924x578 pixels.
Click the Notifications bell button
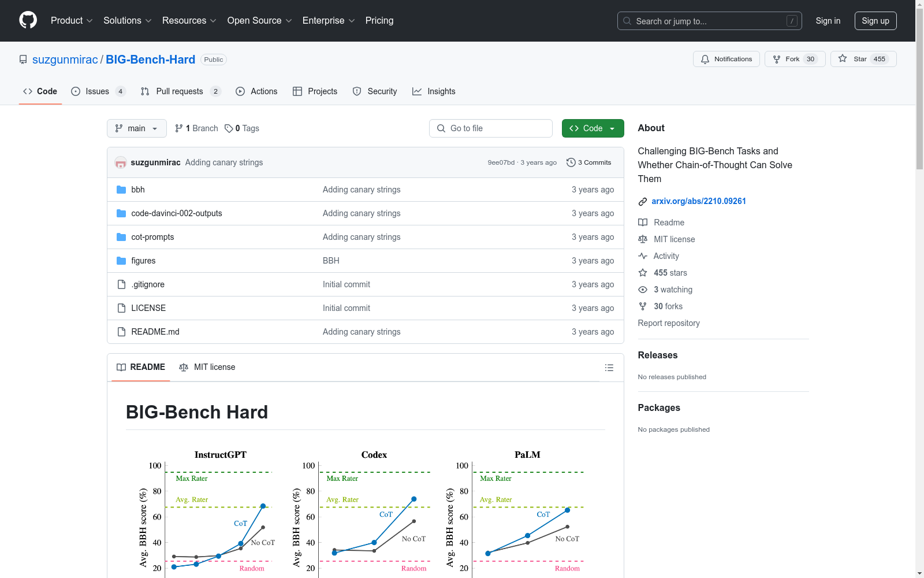coord(726,59)
